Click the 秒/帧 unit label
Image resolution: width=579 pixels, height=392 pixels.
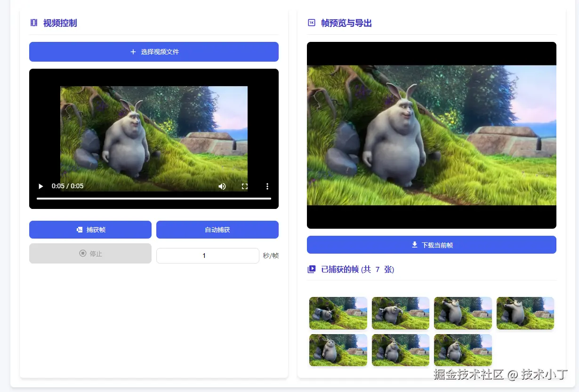(271, 256)
